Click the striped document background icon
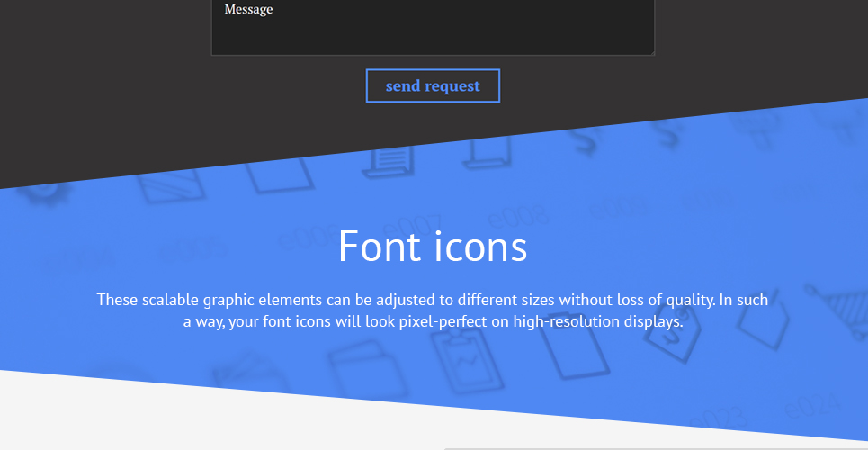Screen dimensions: 868x450 (170, 184)
